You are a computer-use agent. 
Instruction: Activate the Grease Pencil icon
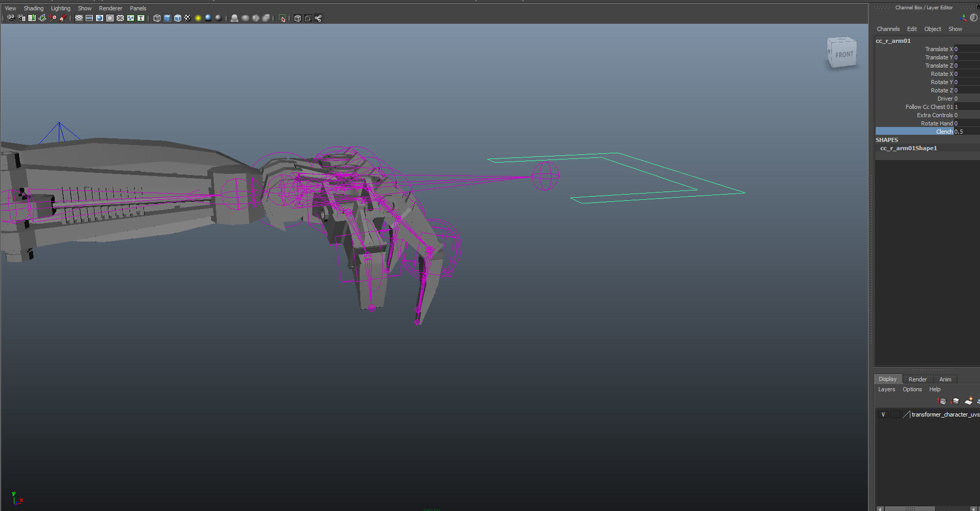pos(63,18)
